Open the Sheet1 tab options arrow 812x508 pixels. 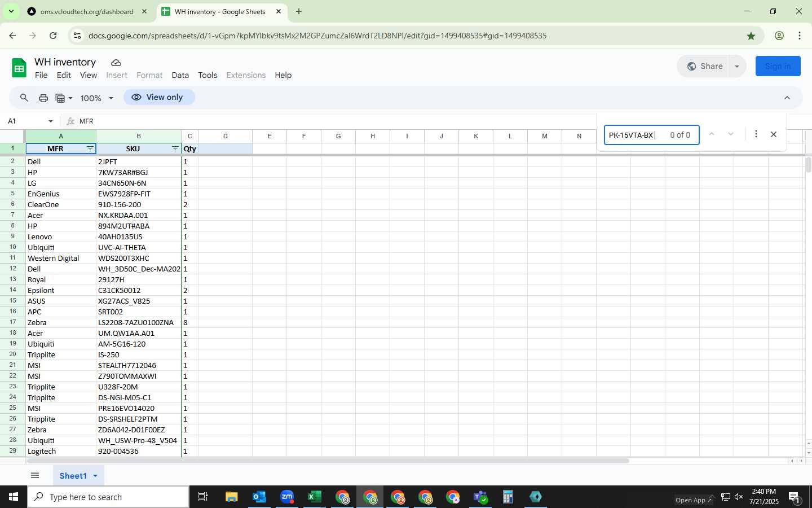[95, 476]
